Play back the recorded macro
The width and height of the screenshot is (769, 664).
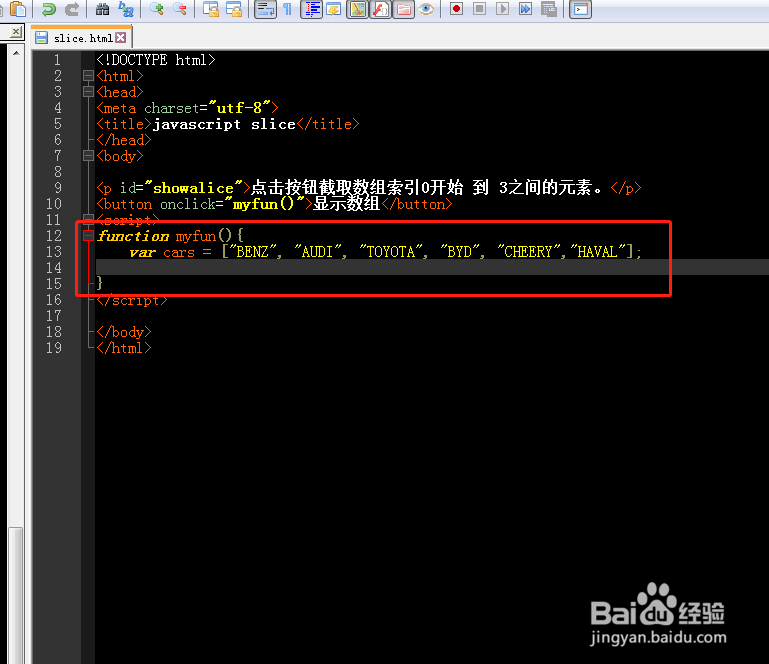pyautogui.click(x=503, y=9)
